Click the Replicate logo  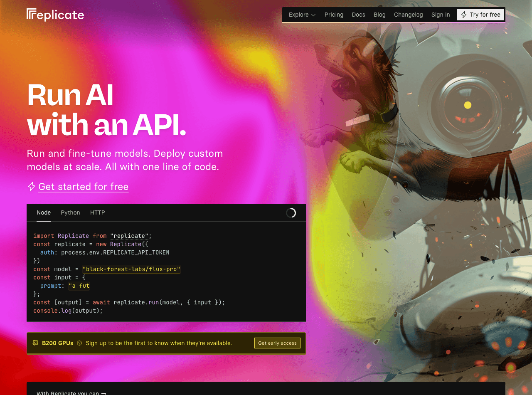[x=55, y=15]
